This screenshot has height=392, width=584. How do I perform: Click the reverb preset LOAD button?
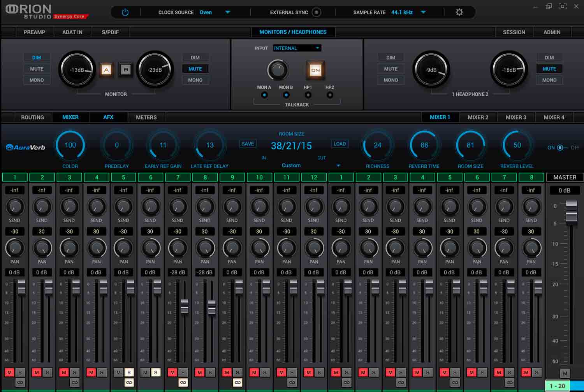[x=339, y=144]
